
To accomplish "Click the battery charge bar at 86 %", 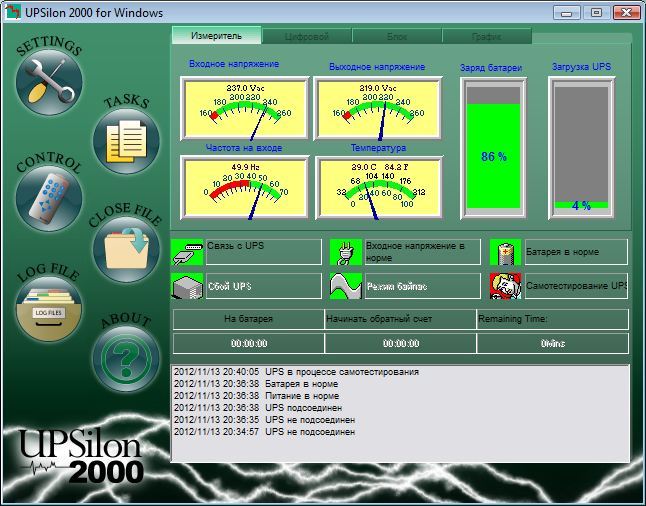I will [493, 148].
